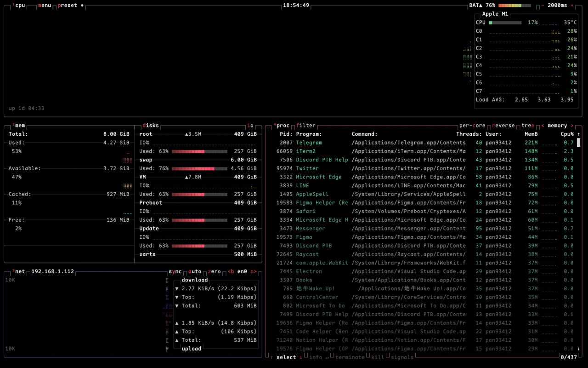This screenshot has height=368, width=588.
Task: Toggle auto scaling in the net box
Action: (195, 271)
